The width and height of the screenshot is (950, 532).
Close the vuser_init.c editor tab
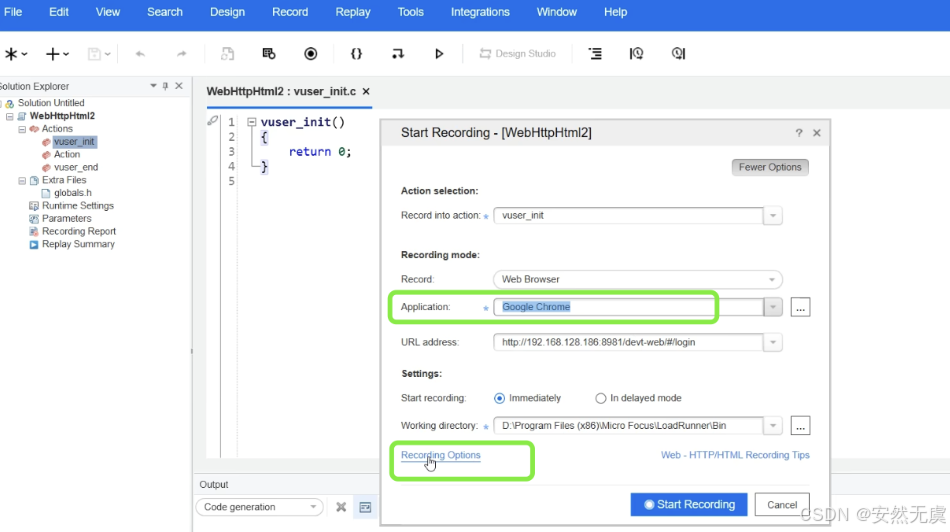366,91
